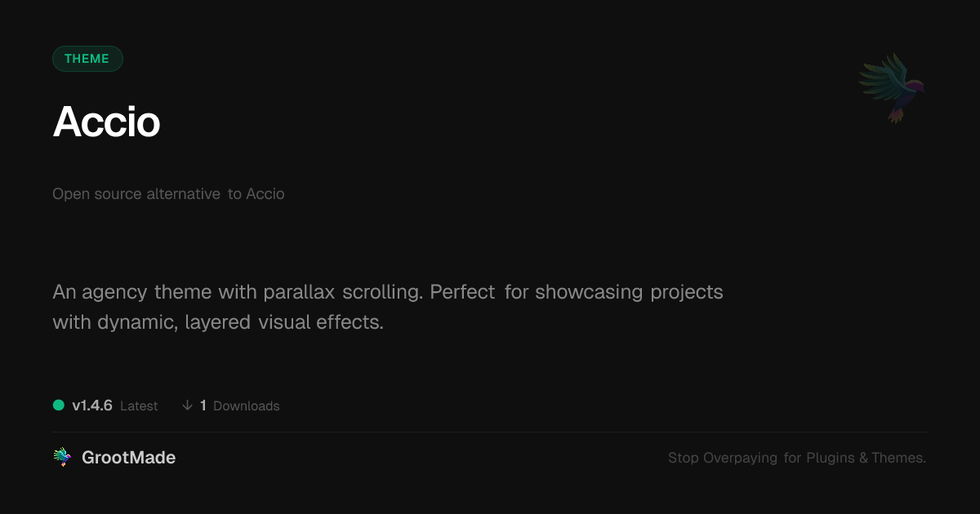Viewport: 980px width, 514px height.
Task: Click the large Accio title
Action: 106,122
